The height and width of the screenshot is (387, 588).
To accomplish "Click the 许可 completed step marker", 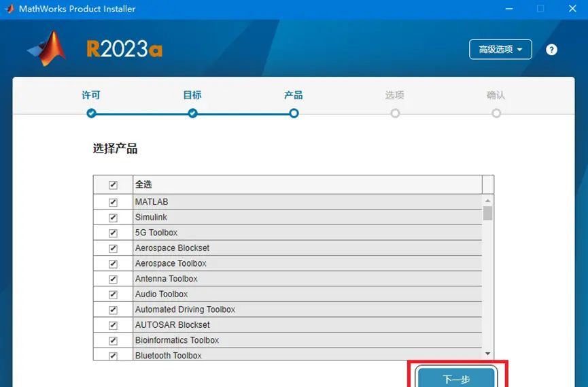I will 91,113.
